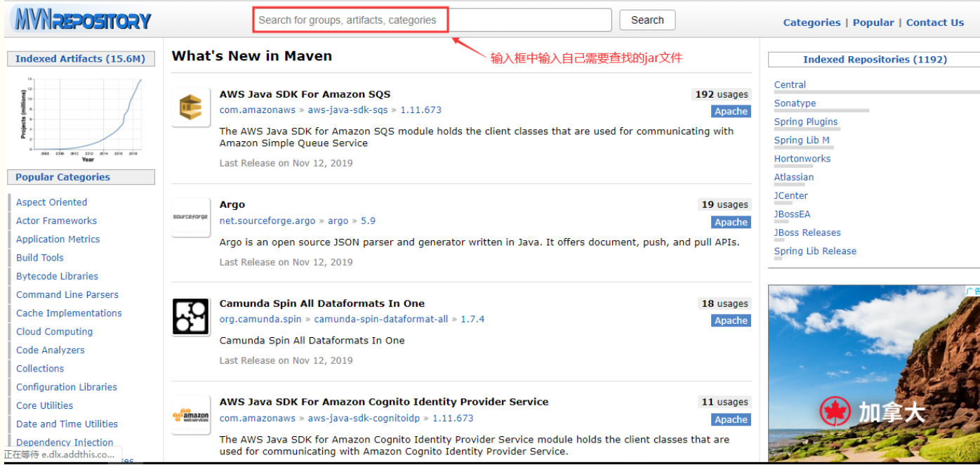The image size is (980, 465).
Task: Click the Apache license tag for SQS
Action: pos(731,112)
